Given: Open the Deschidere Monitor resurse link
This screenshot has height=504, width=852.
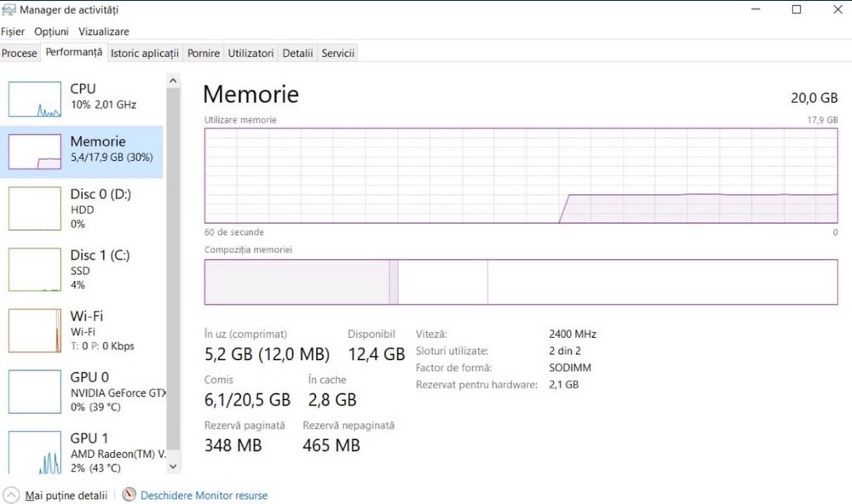Looking at the screenshot, I should click(x=204, y=495).
